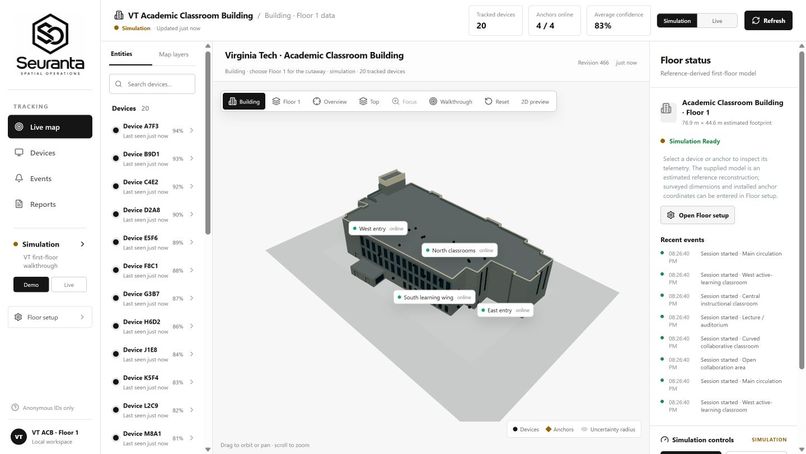Image resolution: width=806 pixels, height=454 pixels.
Task: Toggle Devices in the map legend
Action: point(526,429)
